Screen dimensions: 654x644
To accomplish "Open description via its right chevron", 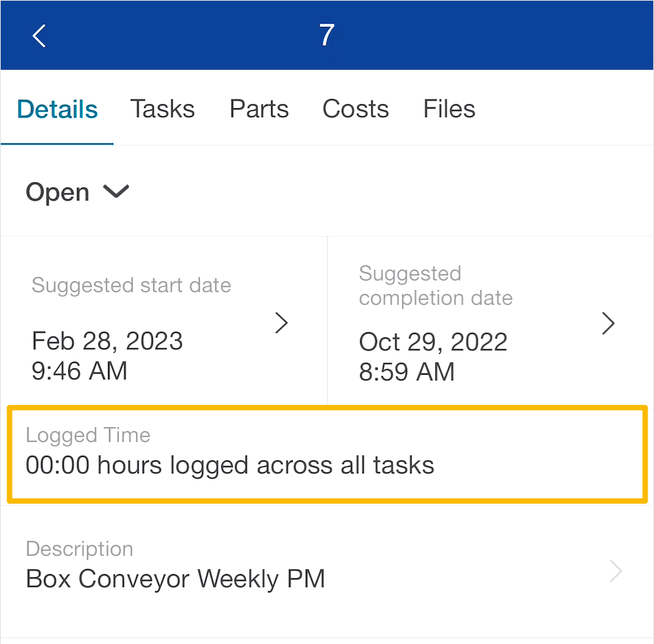I will (x=616, y=571).
